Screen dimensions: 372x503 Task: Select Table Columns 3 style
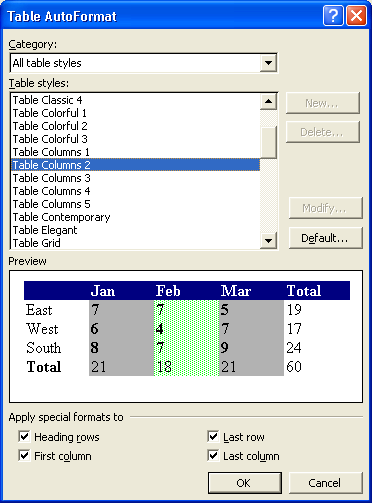coord(135,178)
